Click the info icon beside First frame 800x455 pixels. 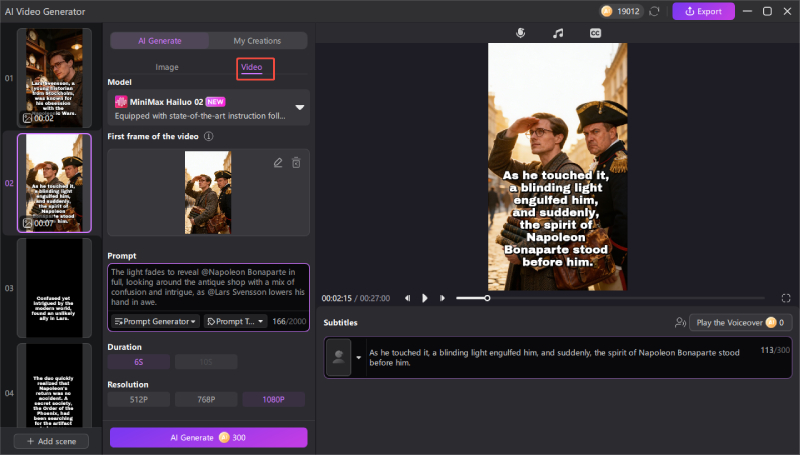209,136
